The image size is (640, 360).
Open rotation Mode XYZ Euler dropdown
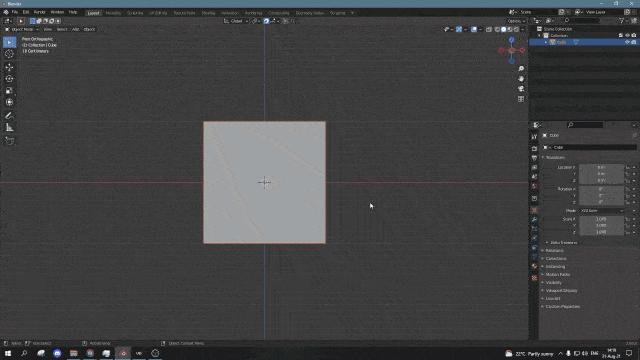pyautogui.click(x=602, y=211)
